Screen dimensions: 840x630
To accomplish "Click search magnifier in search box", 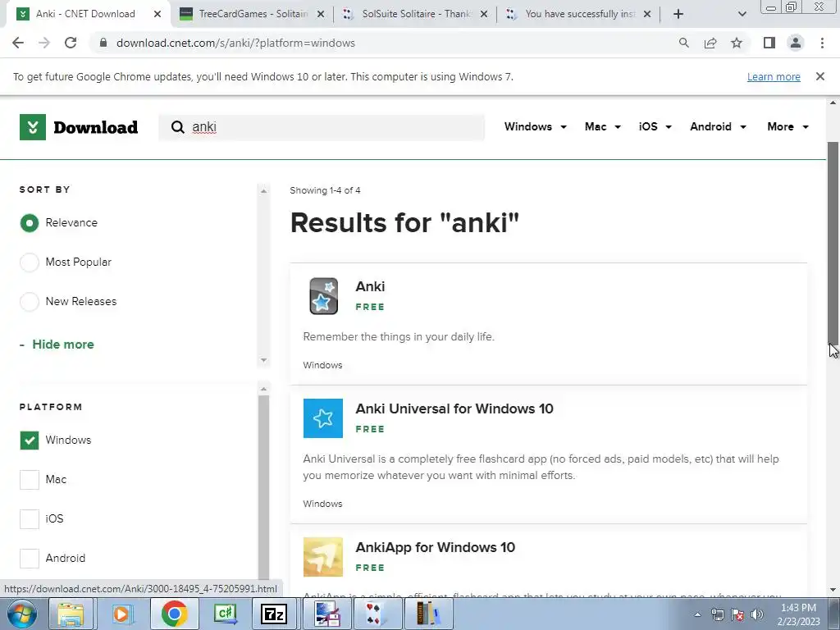I will pos(177,127).
